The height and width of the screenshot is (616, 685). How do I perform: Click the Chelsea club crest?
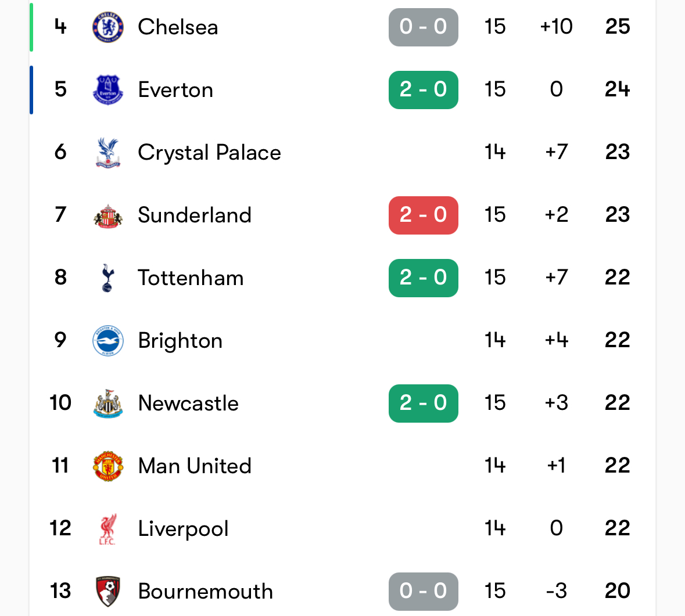click(108, 27)
